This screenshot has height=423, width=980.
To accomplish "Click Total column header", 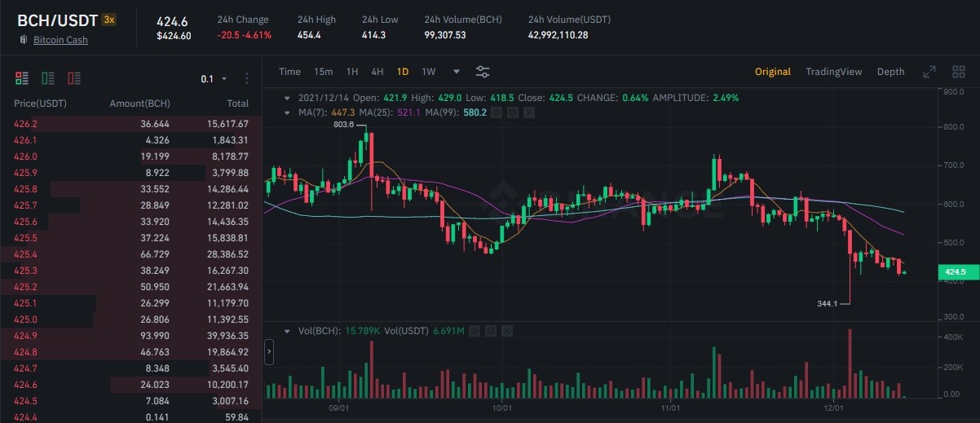I will pyautogui.click(x=238, y=104).
